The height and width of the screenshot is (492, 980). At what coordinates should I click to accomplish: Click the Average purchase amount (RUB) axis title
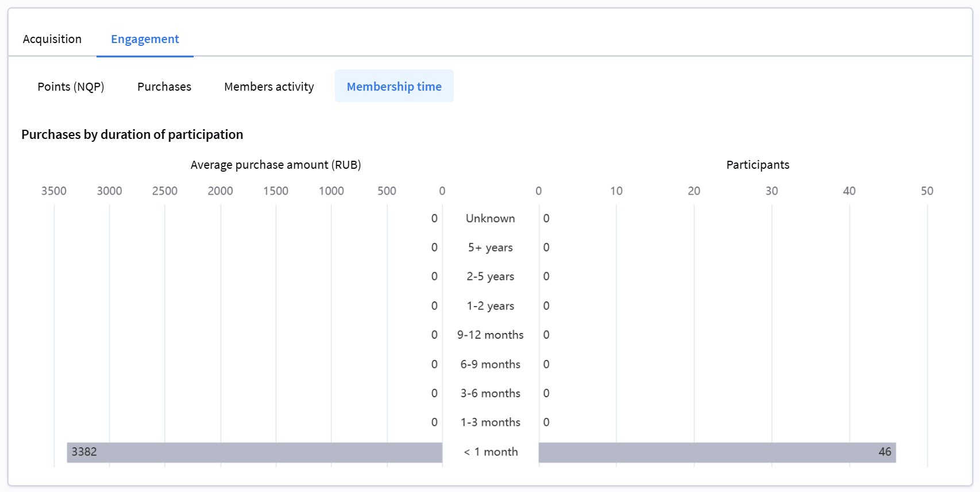276,165
